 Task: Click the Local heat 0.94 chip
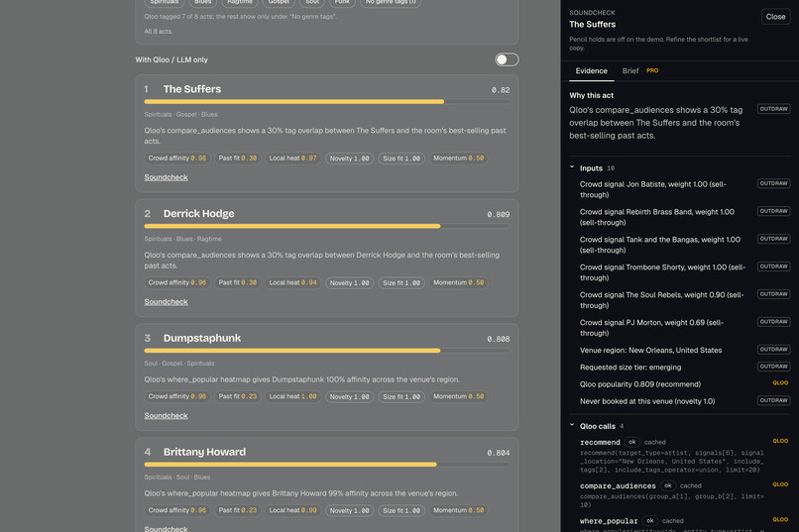point(293,282)
